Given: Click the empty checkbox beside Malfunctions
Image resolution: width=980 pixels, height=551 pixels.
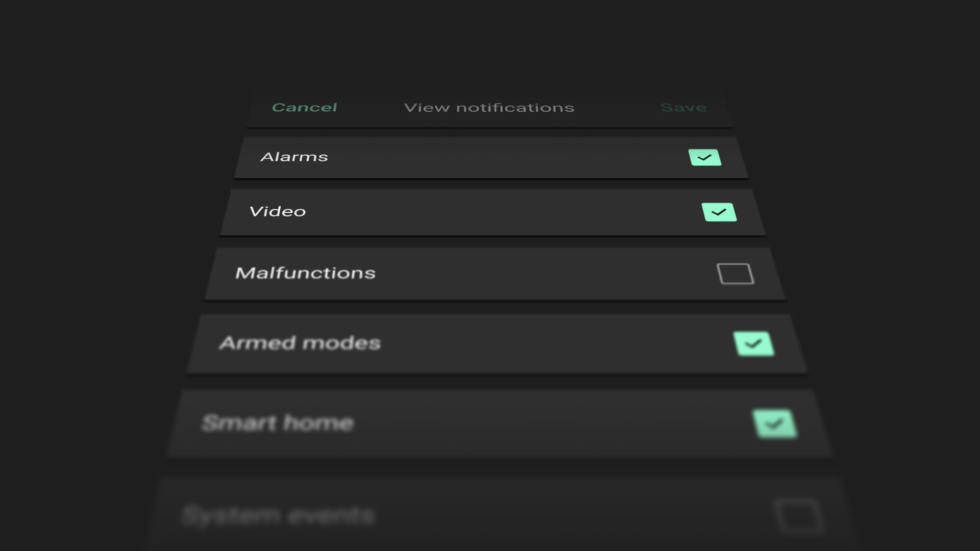Looking at the screenshot, I should pos(736,274).
